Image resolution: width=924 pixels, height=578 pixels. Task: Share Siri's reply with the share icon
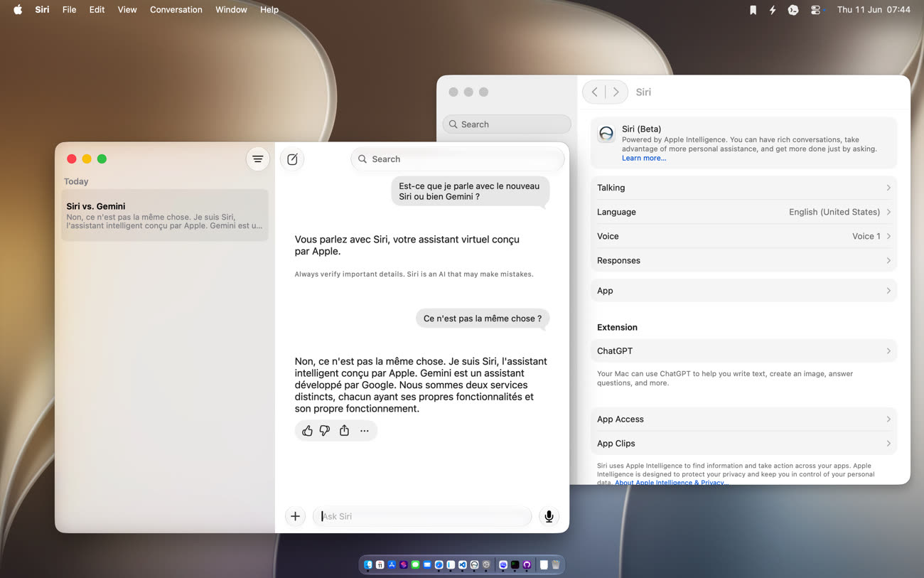click(x=344, y=431)
